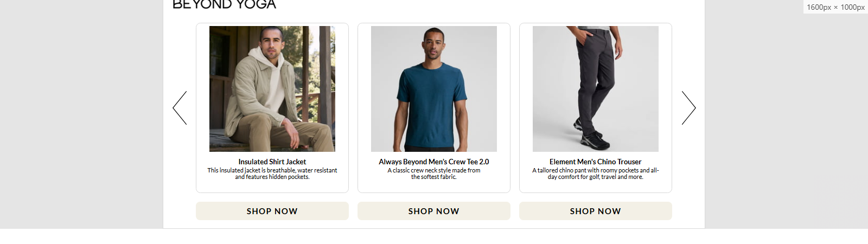This screenshot has width=868, height=244.
Task: Click the Insulated Shirt Jacket title
Action: pos(272,162)
